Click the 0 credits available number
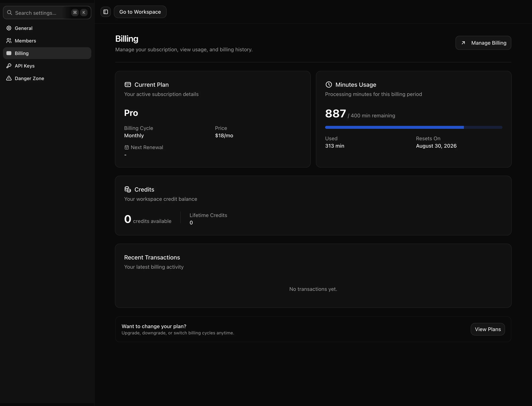The width and height of the screenshot is (532, 406). coord(128,219)
